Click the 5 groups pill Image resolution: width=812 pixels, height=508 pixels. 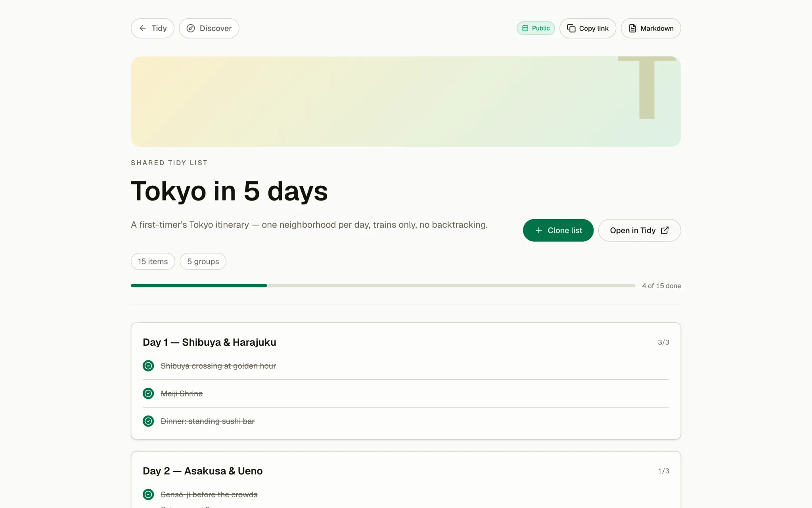pos(203,262)
